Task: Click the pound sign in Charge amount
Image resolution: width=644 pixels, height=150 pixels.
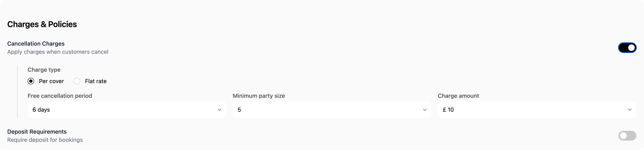Action: click(444, 110)
